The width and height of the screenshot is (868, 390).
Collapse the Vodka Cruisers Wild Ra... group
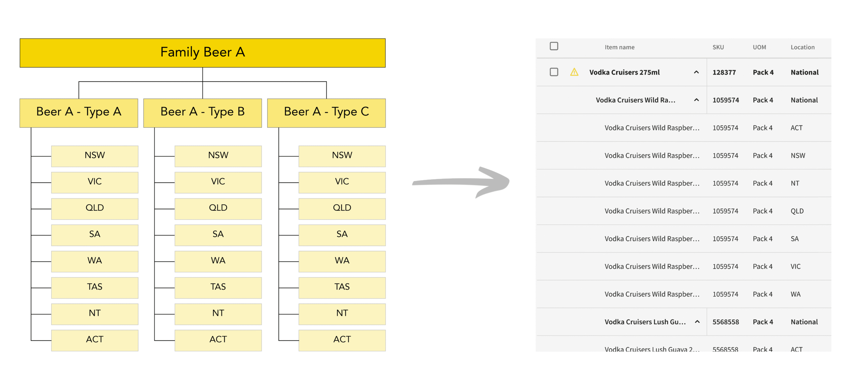(x=696, y=100)
